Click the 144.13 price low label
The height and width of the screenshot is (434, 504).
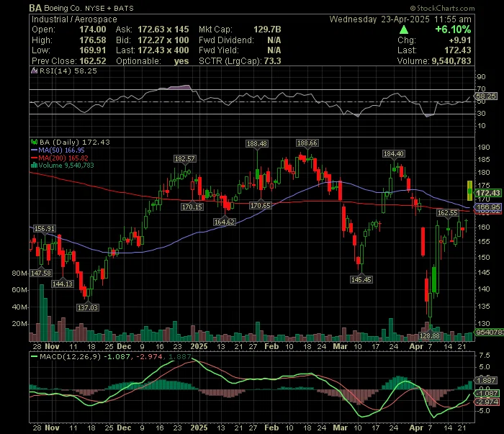63,284
